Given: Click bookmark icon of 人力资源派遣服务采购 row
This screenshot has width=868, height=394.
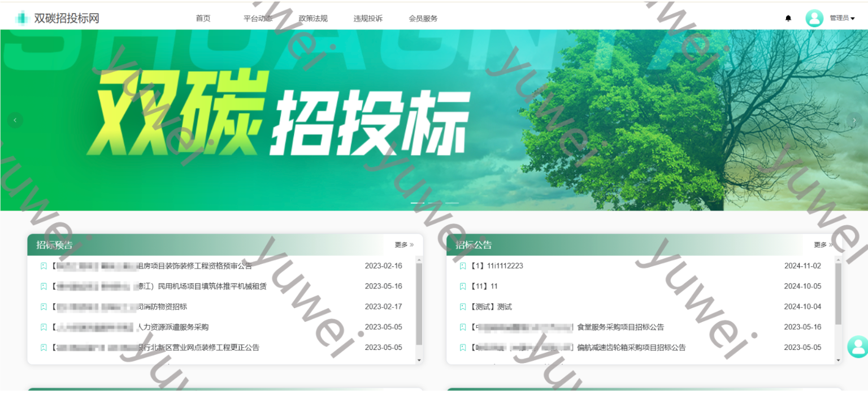Looking at the screenshot, I should tap(44, 327).
